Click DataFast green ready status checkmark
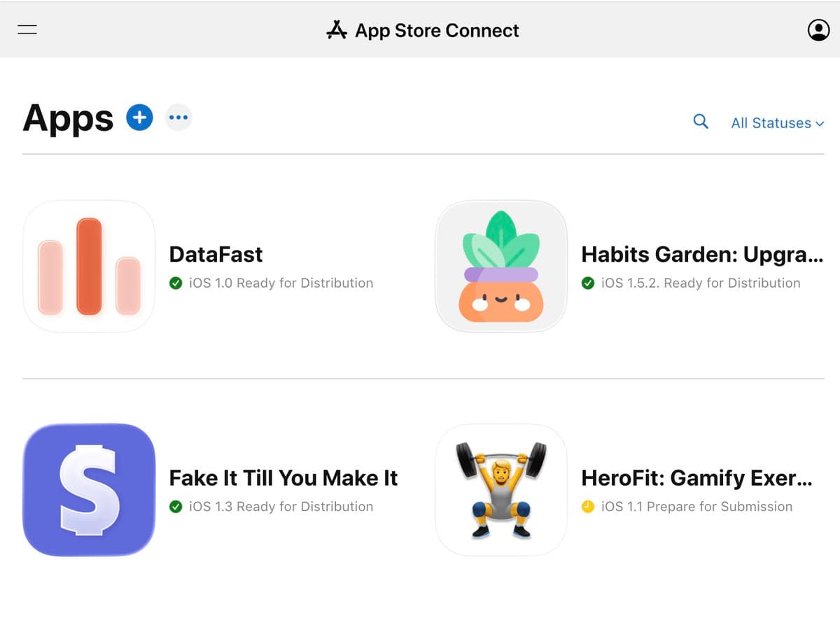The height and width of the screenshot is (644, 840). [x=176, y=283]
